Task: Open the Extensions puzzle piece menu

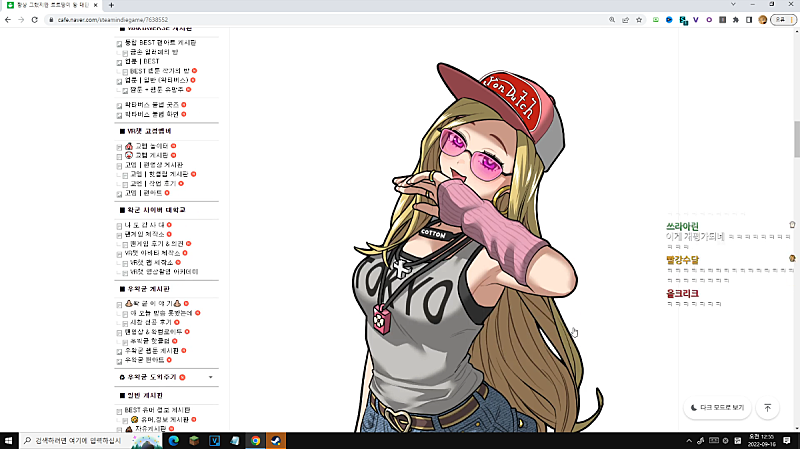Action: point(736,20)
